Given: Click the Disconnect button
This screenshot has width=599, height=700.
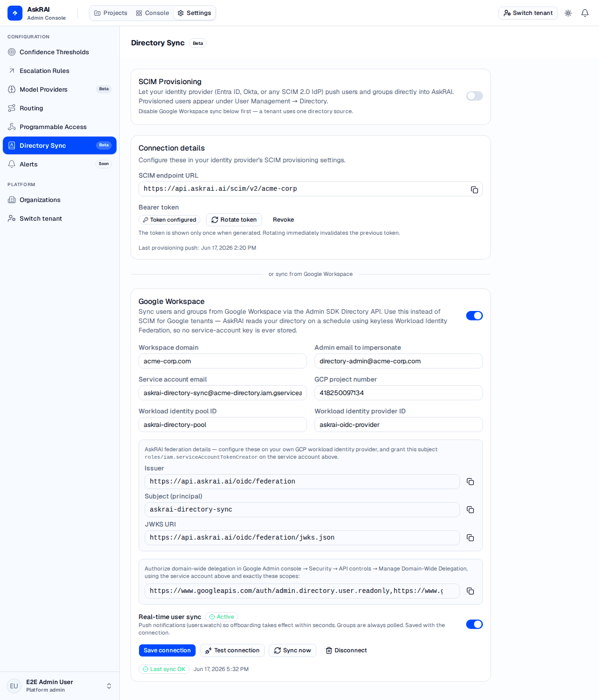Looking at the screenshot, I should (x=346, y=650).
